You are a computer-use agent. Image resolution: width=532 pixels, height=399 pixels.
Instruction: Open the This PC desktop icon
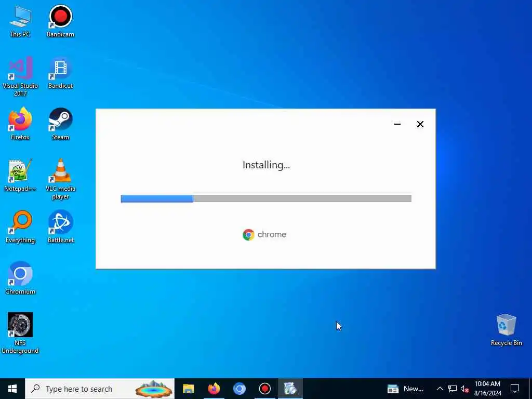point(20,21)
